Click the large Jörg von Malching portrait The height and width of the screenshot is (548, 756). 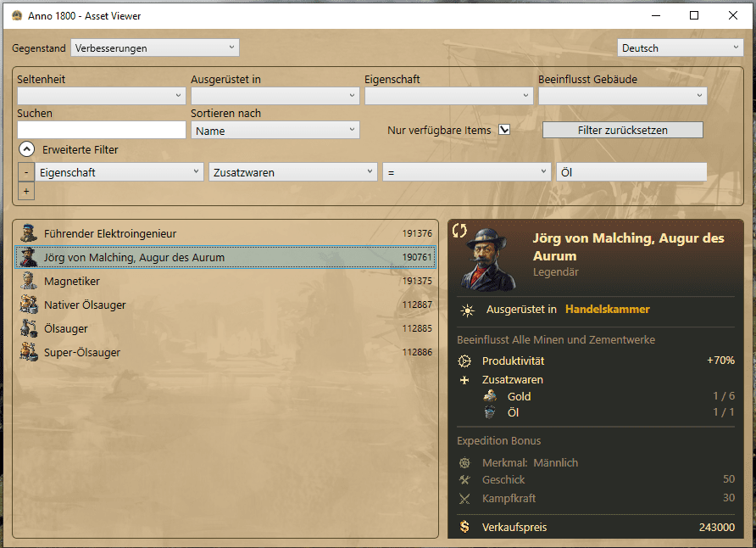click(x=487, y=260)
